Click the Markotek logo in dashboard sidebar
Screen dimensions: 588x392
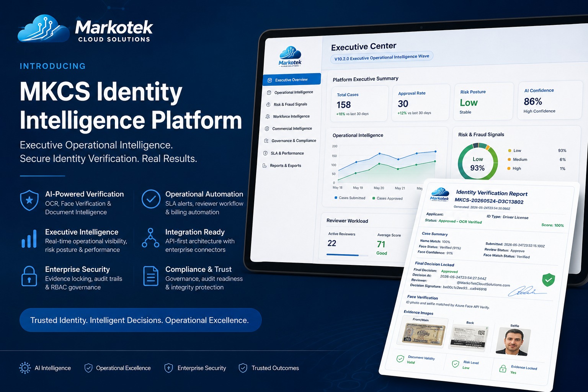tap(290, 56)
